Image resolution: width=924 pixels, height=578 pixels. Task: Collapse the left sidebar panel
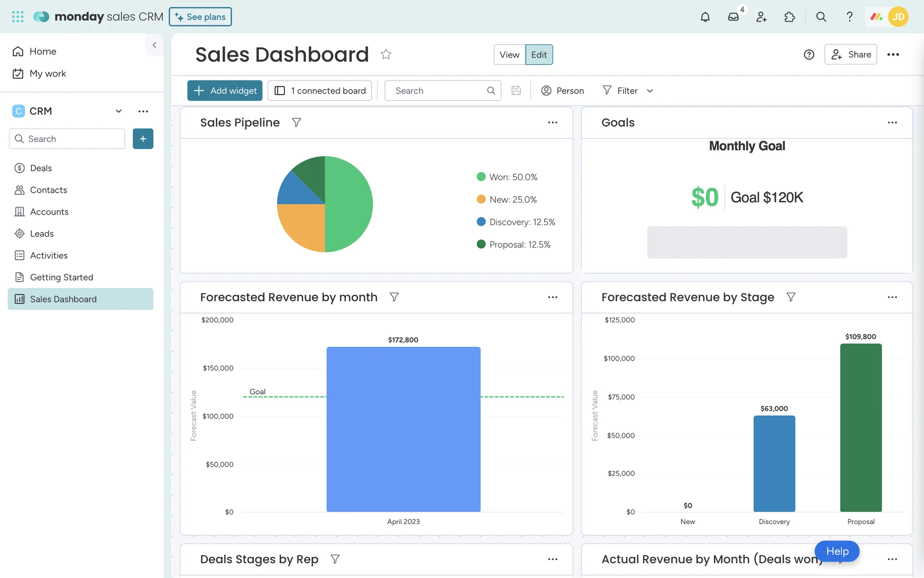[x=154, y=45]
